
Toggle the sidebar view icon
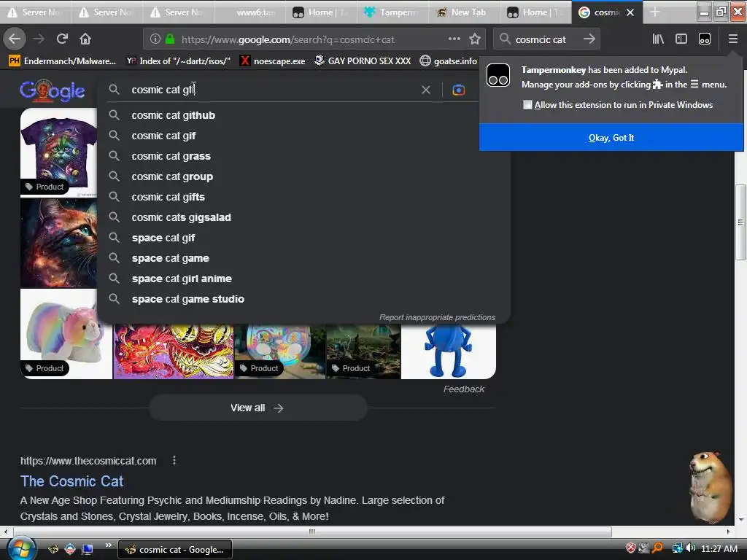pyautogui.click(x=681, y=39)
